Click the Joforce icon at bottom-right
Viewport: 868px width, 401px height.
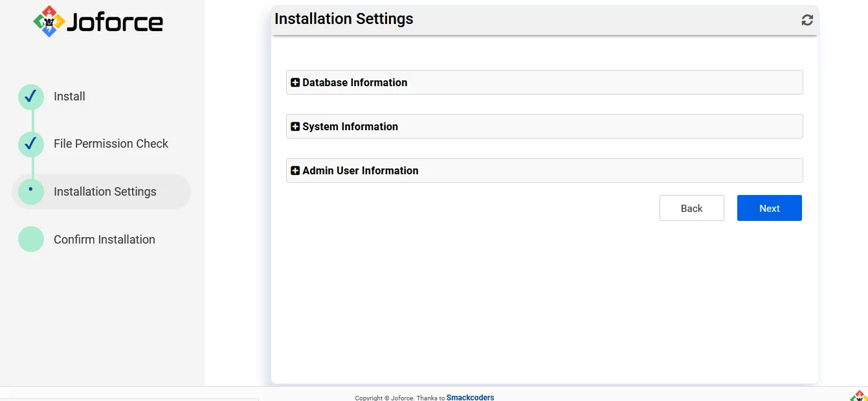[859, 395]
